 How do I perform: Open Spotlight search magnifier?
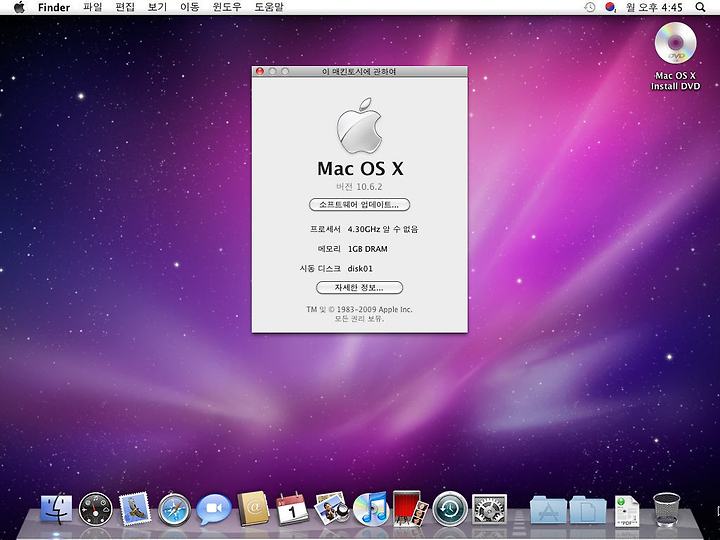click(700, 7)
